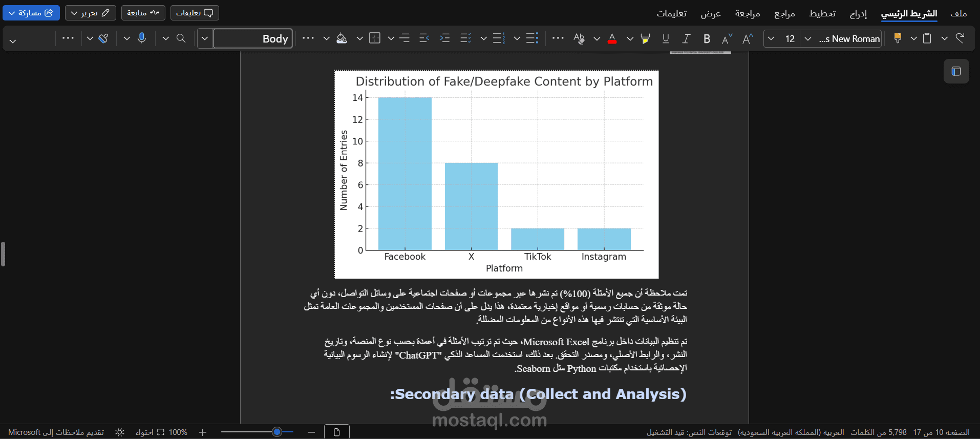Click the zoom out minus icon
The height and width of the screenshot is (439, 980).
(311, 432)
